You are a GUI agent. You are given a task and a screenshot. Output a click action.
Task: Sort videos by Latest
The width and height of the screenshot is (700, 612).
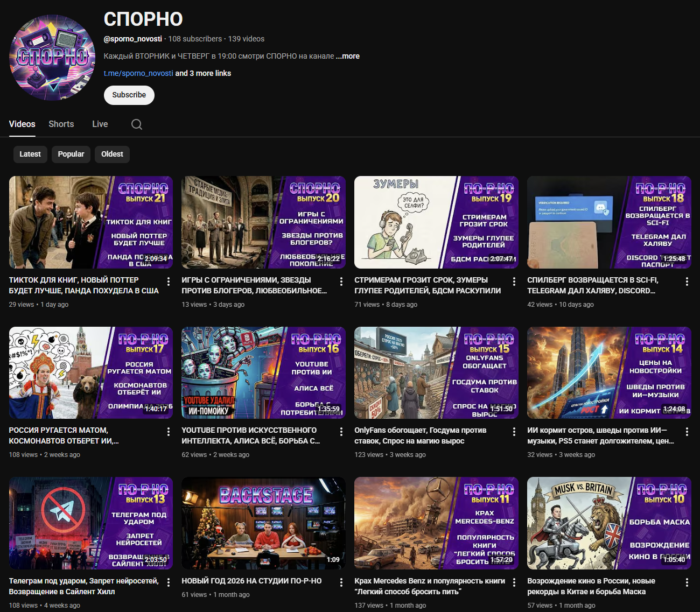30,154
